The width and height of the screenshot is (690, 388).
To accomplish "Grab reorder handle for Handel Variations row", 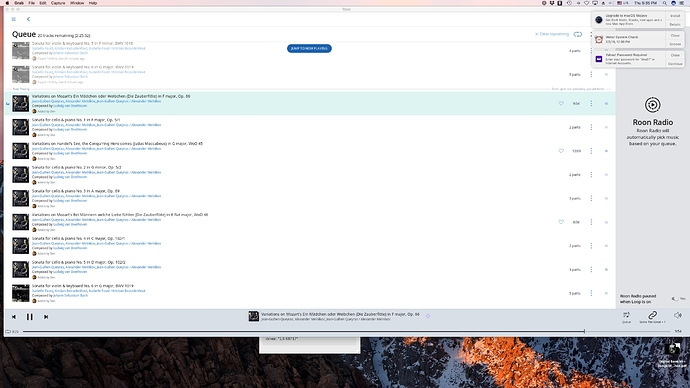I will (x=606, y=151).
